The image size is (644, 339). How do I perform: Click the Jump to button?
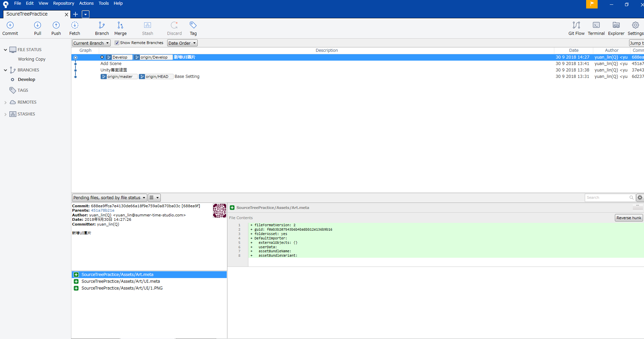point(637,43)
